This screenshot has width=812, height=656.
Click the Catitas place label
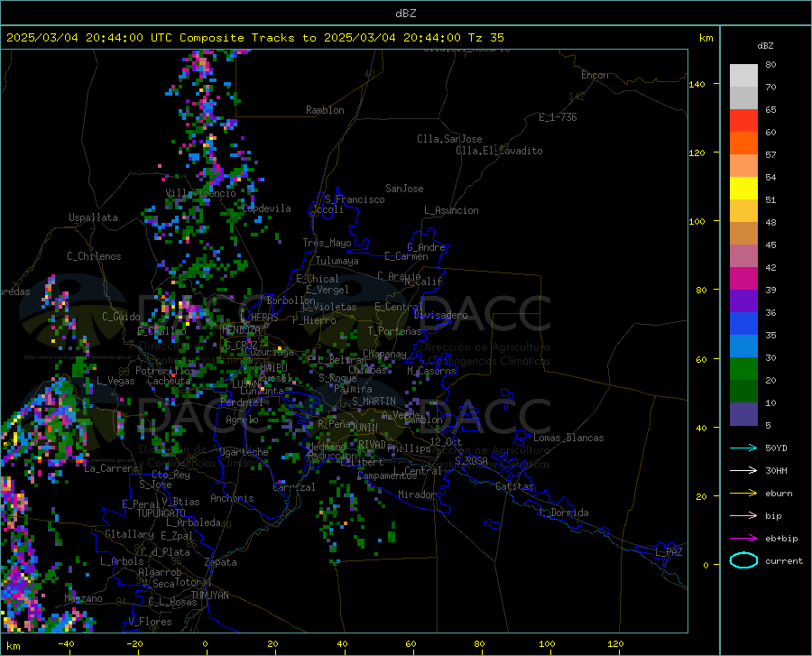coord(515,486)
